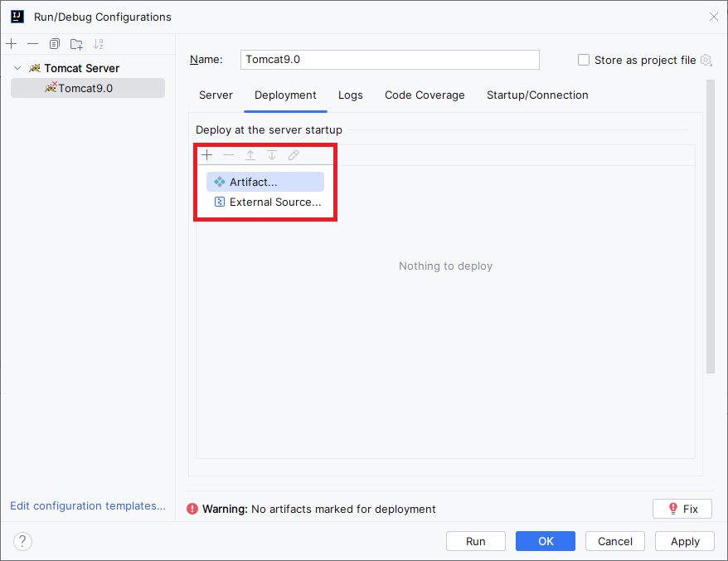Switch to the Server tab
Viewport: 728px width, 561px height.
pyautogui.click(x=216, y=95)
